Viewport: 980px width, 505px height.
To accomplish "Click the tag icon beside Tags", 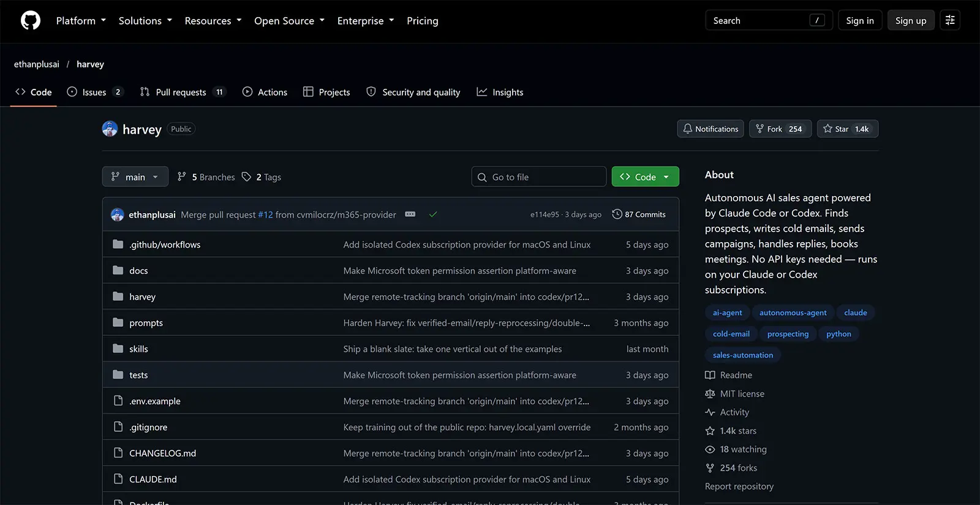I will (246, 177).
